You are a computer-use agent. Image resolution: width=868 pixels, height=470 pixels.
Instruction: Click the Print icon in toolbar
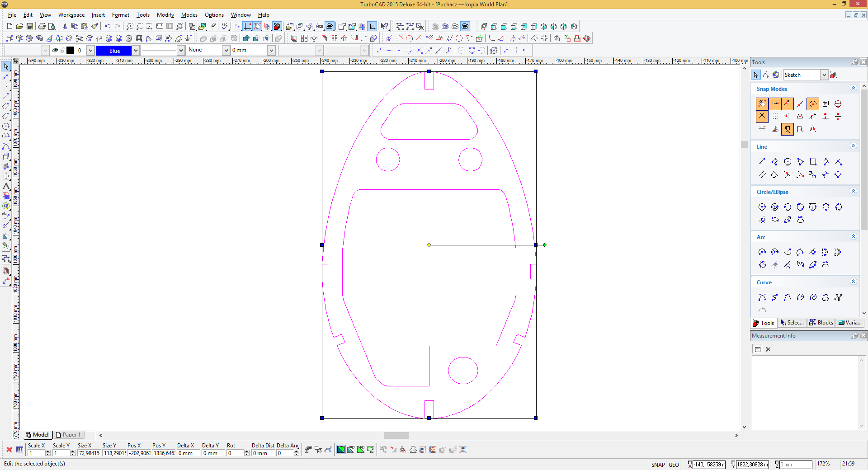42,27
